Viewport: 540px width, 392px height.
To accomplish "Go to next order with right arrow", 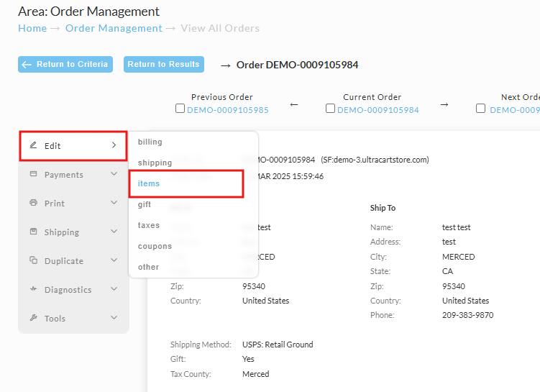I will [444, 104].
